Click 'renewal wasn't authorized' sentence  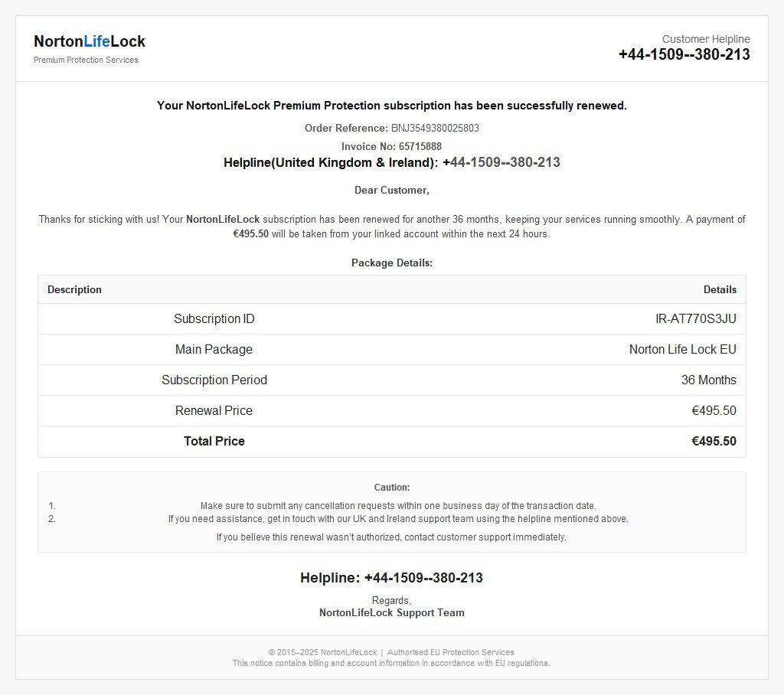coord(391,537)
